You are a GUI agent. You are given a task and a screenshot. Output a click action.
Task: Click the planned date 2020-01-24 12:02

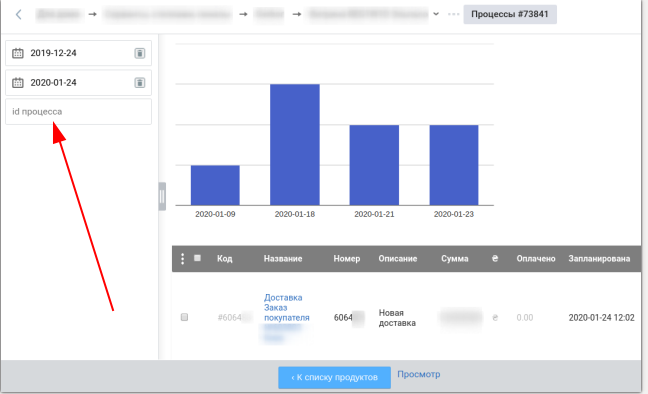[601, 318]
